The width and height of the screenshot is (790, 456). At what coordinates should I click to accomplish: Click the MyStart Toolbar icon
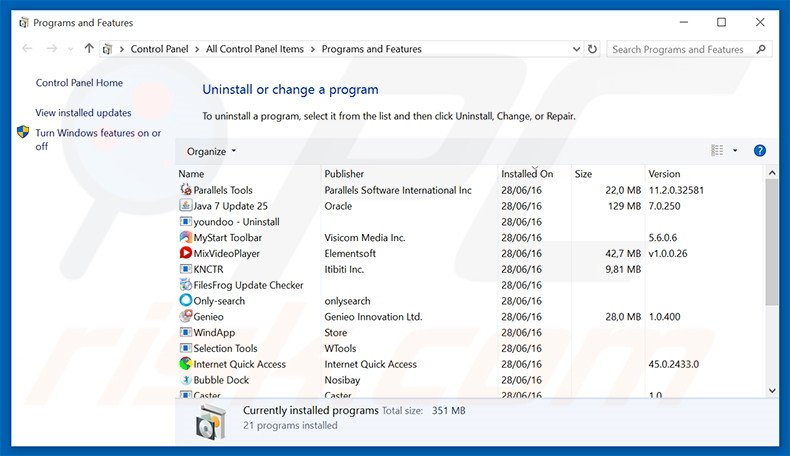(186, 237)
